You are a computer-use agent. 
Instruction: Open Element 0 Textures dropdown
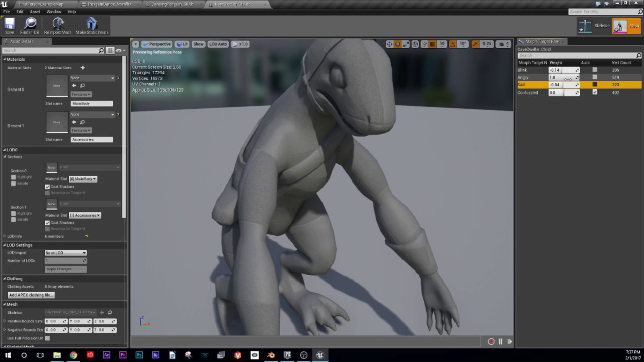81,94
